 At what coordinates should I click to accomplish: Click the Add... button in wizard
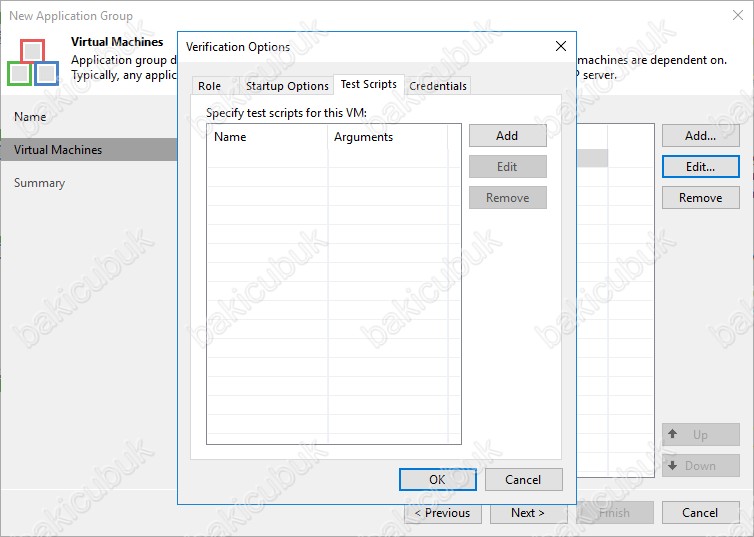tap(701, 136)
